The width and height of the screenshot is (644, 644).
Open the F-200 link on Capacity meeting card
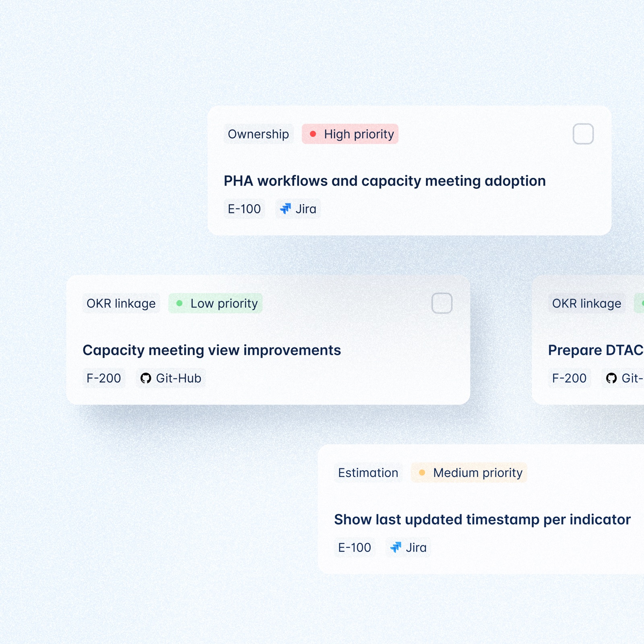(x=104, y=378)
